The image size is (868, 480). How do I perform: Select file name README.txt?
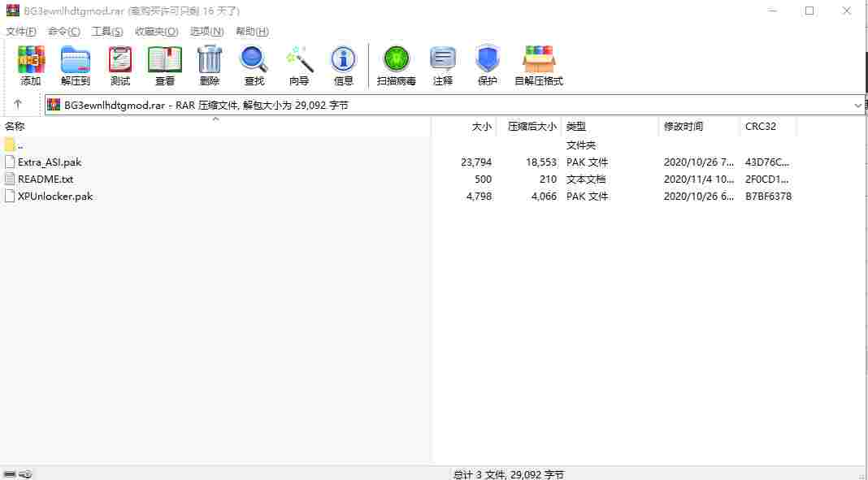pos(46,179)
